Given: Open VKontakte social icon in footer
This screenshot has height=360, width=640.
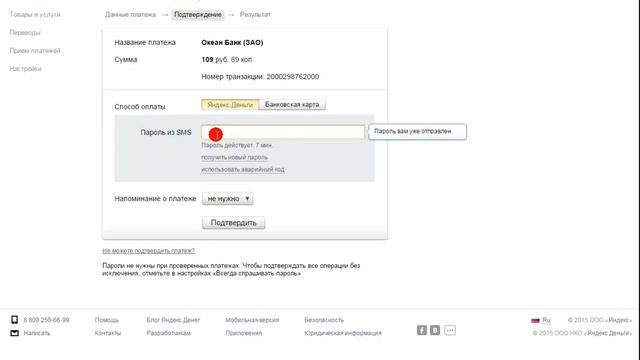Looking at the screenshot, I should (435, 330).
